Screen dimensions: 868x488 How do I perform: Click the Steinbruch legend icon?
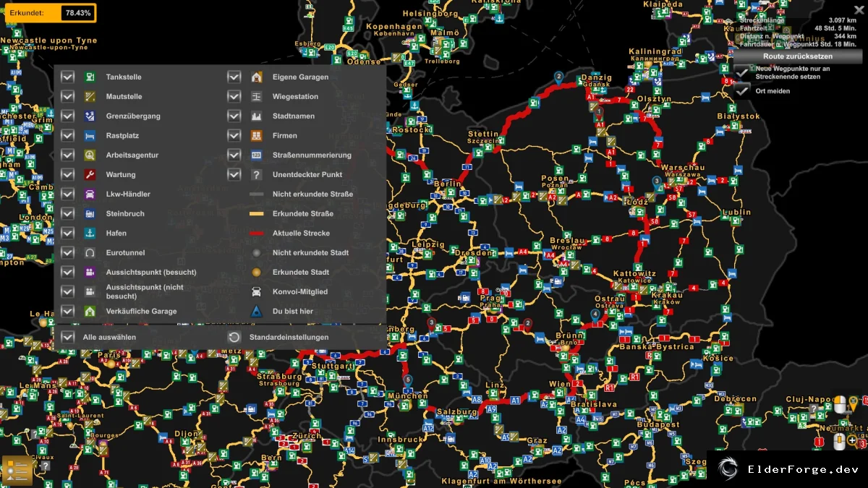coord(90,213)
